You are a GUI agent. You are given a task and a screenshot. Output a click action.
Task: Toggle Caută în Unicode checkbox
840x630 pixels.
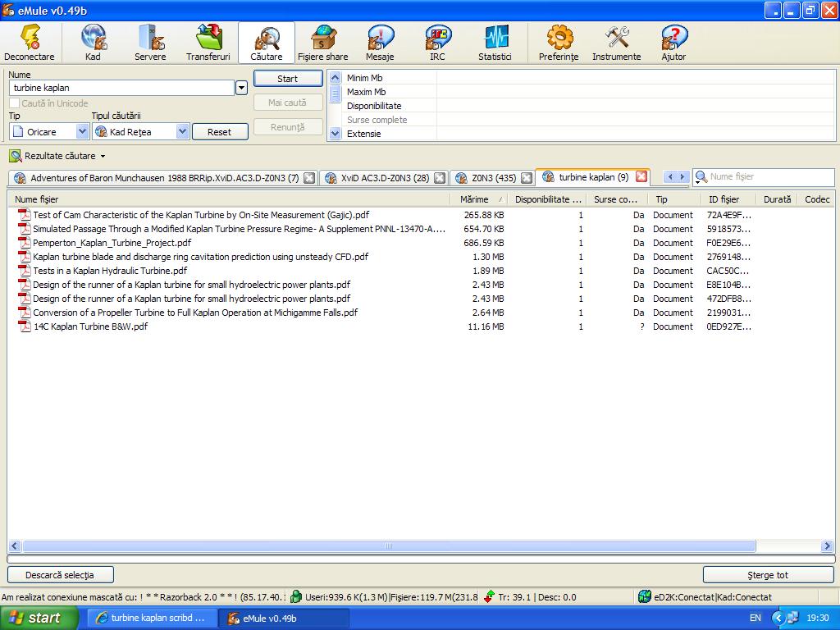(x=15, y=103)
